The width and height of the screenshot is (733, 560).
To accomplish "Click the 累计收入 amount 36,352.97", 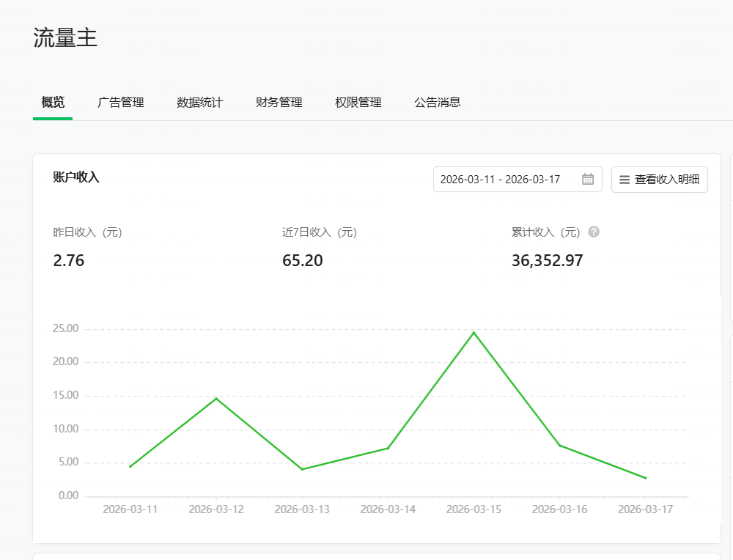I will [548, 260].
